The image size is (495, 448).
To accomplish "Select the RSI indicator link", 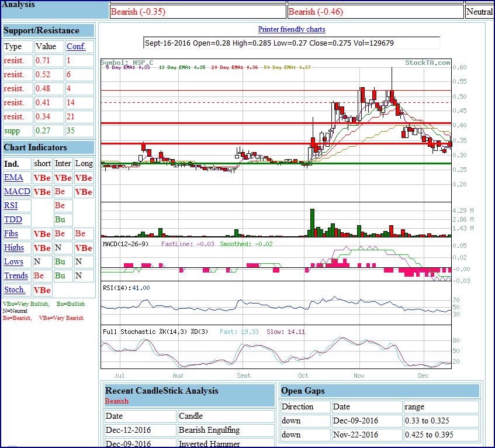I will [x=11, y=206].
